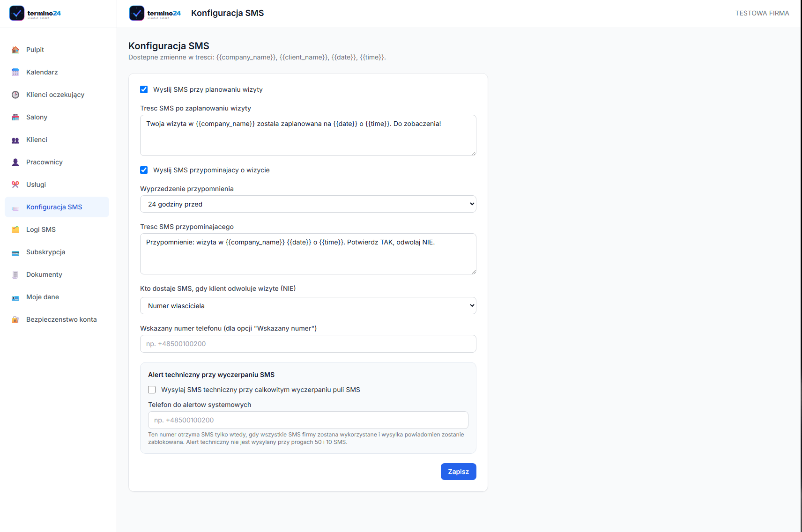The width and height of the screenshot is (802, 532).
Task: Focus the Wskazany numer telefonu field
Action: 308,344
